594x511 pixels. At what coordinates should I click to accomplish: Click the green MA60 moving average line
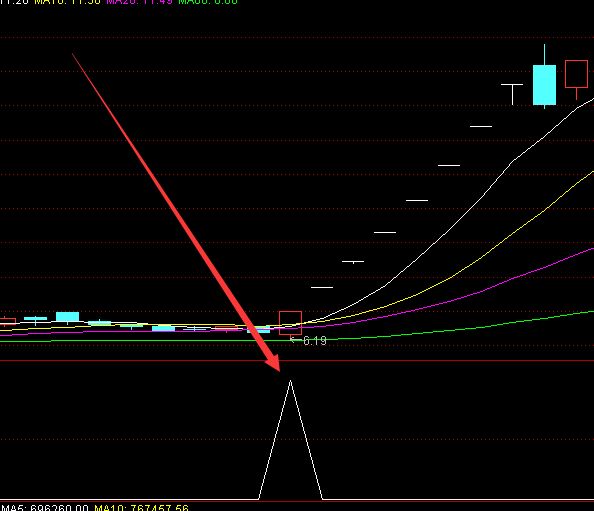(x=455, y=330)
